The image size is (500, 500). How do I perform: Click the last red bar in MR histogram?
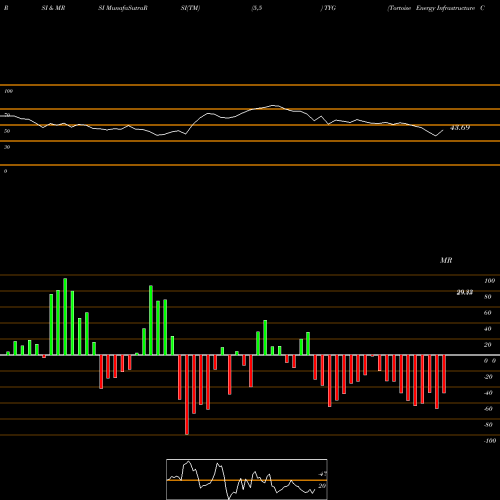click(x=444, y=374)
